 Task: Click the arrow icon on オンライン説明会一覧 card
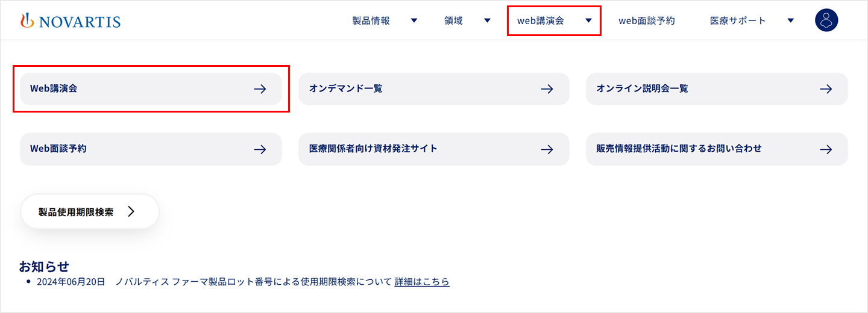(x=826, y=89)
